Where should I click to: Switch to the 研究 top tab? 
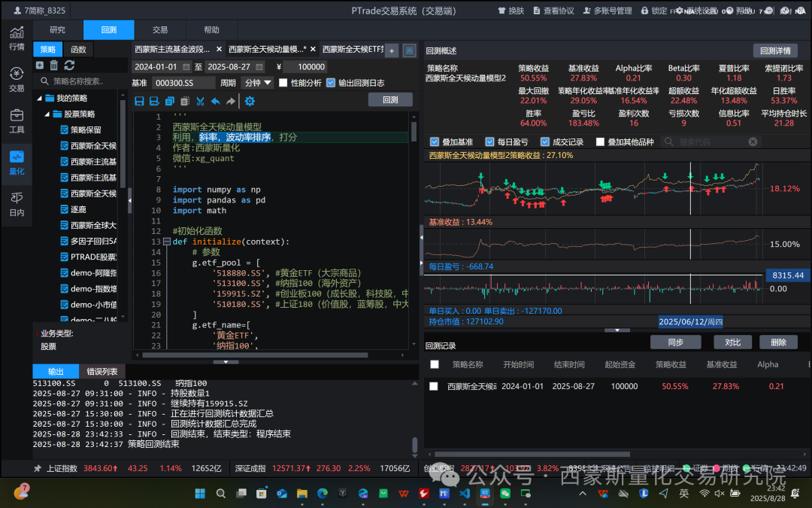[57, 30]
